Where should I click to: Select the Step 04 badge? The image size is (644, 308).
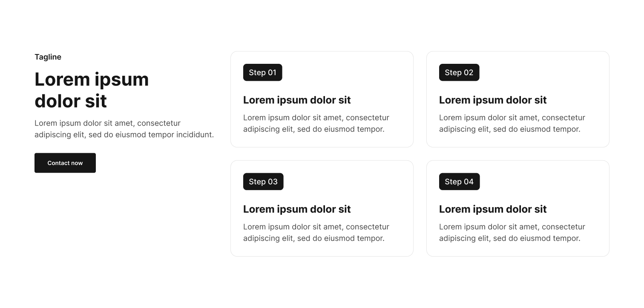point(460,182)
